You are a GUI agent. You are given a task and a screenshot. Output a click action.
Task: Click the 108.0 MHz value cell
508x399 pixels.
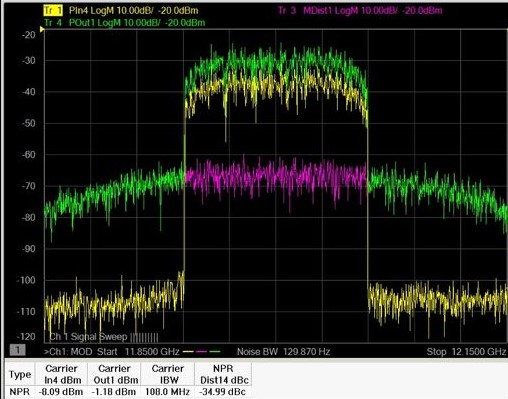(x=167, y=392)
